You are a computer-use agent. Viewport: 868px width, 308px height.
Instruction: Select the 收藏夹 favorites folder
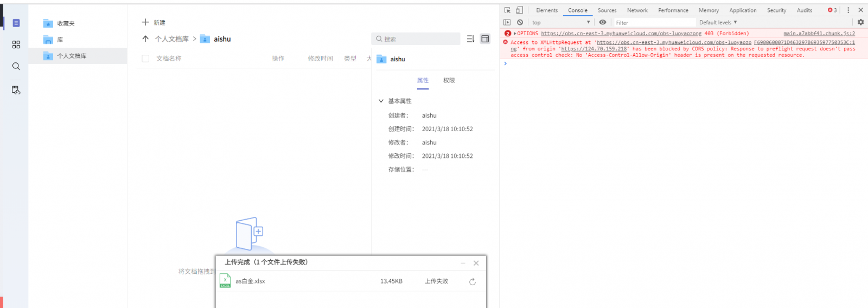(78, 23)
